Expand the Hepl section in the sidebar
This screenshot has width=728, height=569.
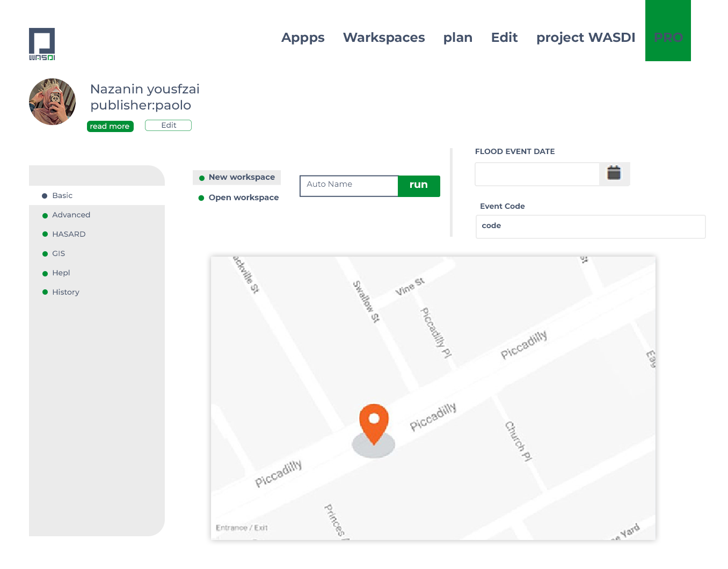61,273
